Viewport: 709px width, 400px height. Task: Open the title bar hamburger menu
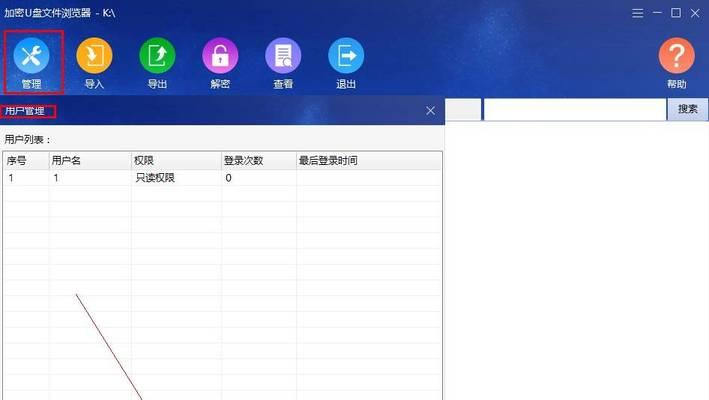[638, 13]
